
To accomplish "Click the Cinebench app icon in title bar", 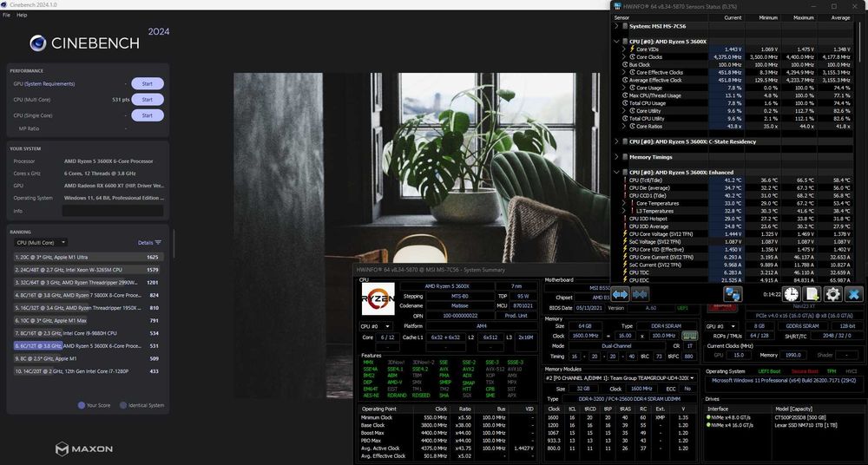I will pyautogui.click(x=4, y=4).
